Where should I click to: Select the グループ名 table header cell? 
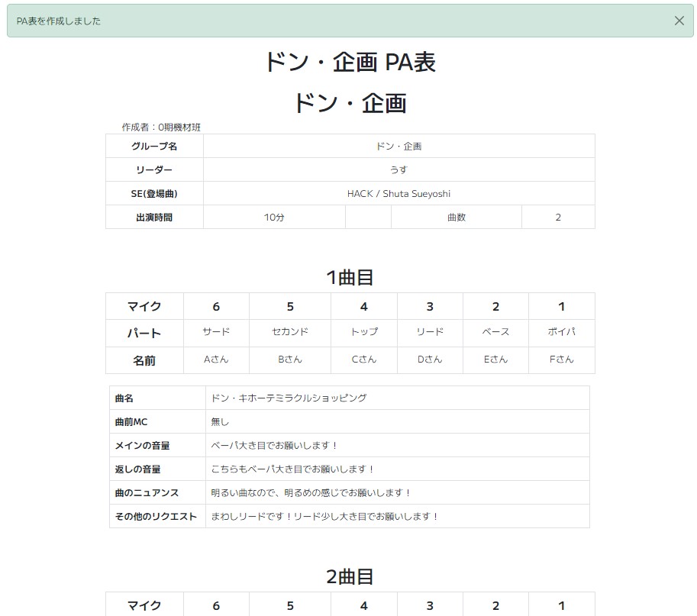coord(153,146)
